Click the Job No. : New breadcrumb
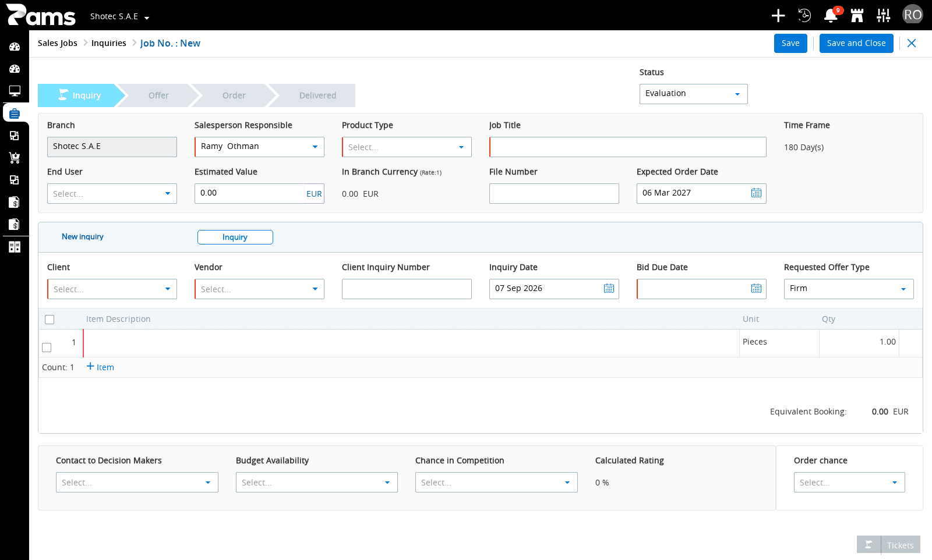932x560 pixels. pos(170,43)
